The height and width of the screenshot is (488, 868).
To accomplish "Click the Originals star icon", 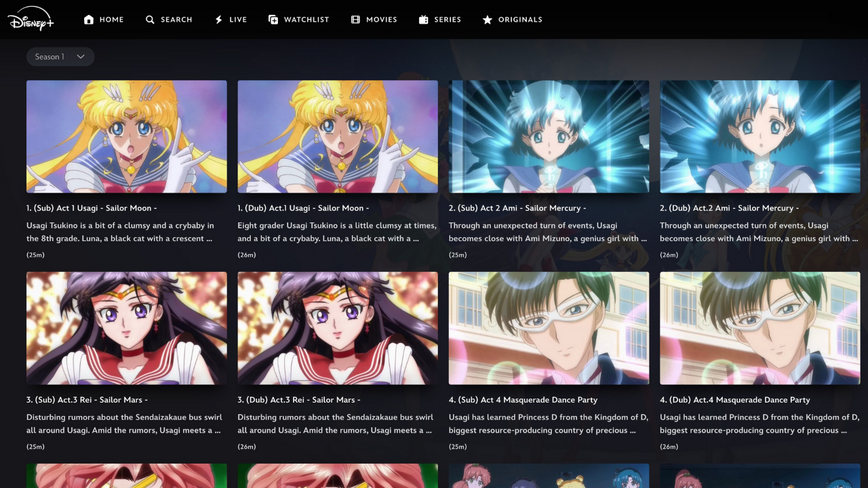I will point(487,20).
